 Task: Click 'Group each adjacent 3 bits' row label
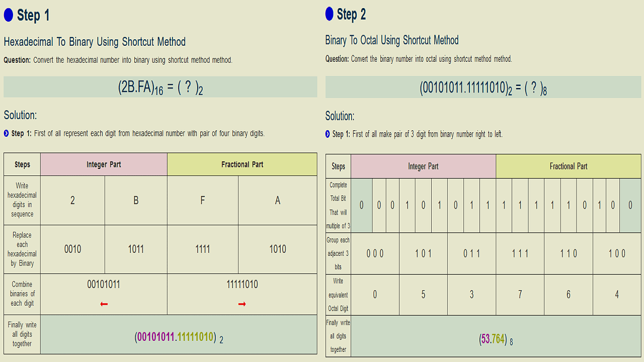pyautogui.click(x=338, y=253)
